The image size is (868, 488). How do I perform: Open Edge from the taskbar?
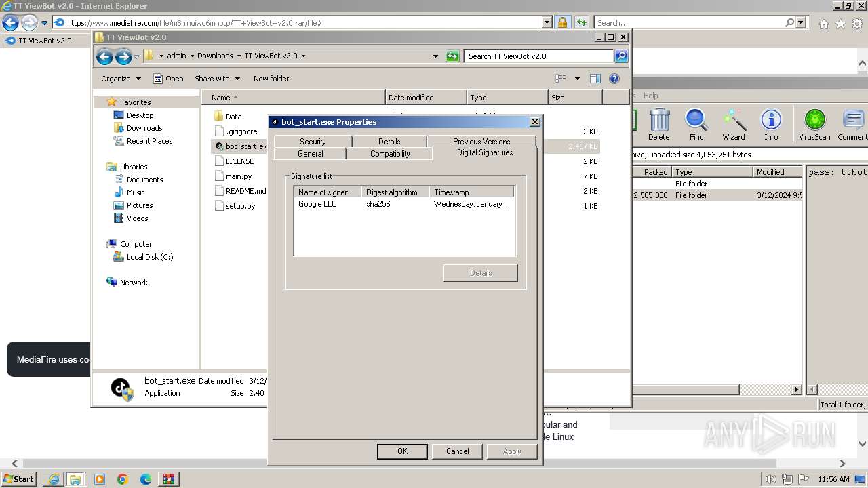pyautogui.click(x=146, y=479)
